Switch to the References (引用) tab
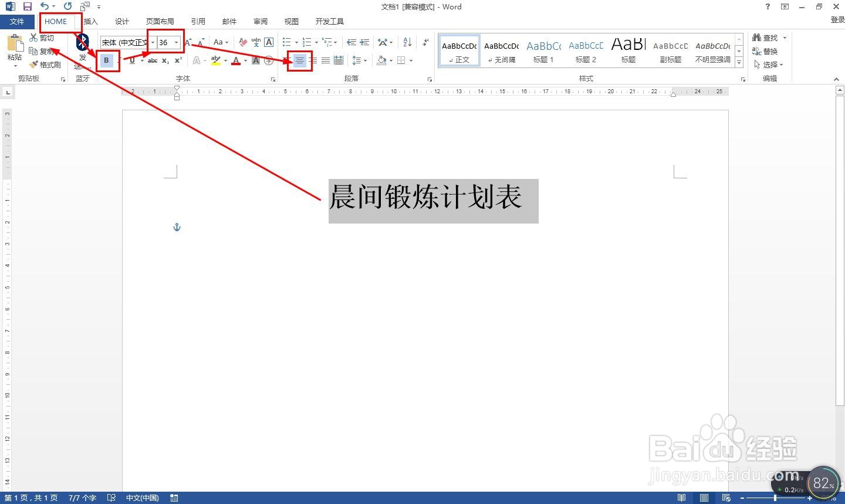This screenshot has height=504, width=845. click(x=198, y=21)
